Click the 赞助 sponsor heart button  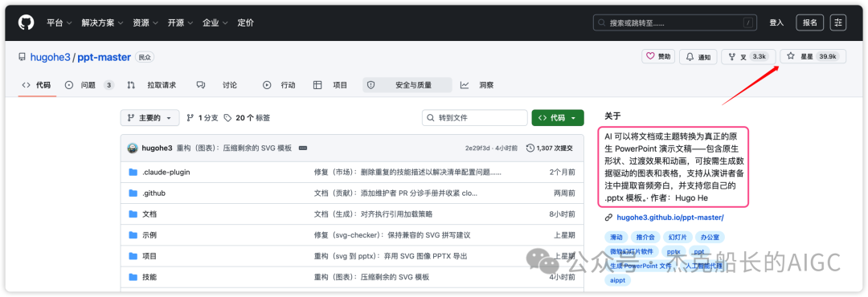658,56
